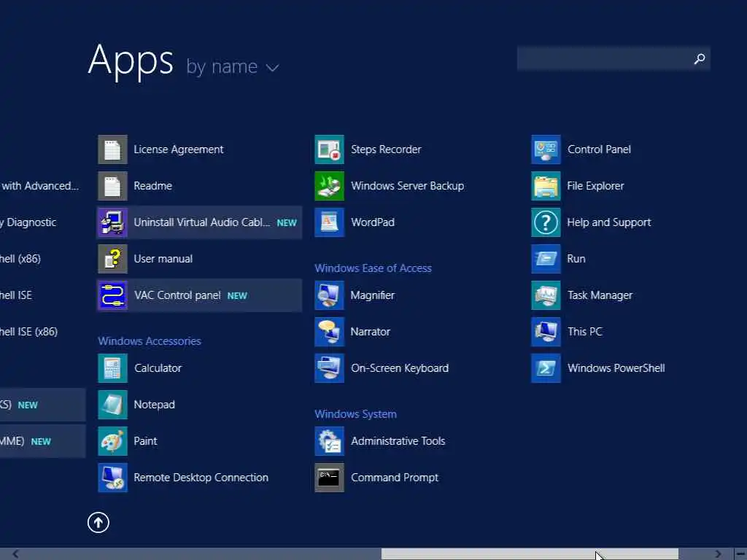The image size is (747, 560).
Task: Click the 'Windows Server Backup' label
Action: pyautogui.click(x=407, y=186)
